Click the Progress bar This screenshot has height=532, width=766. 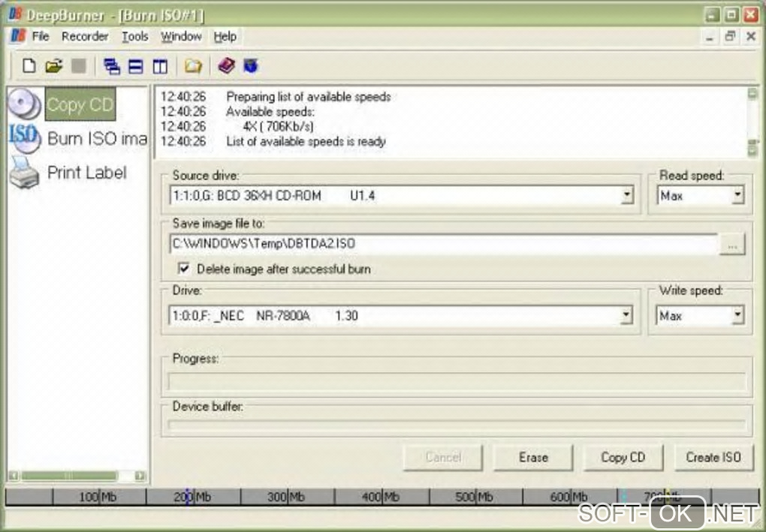point(457,381)
